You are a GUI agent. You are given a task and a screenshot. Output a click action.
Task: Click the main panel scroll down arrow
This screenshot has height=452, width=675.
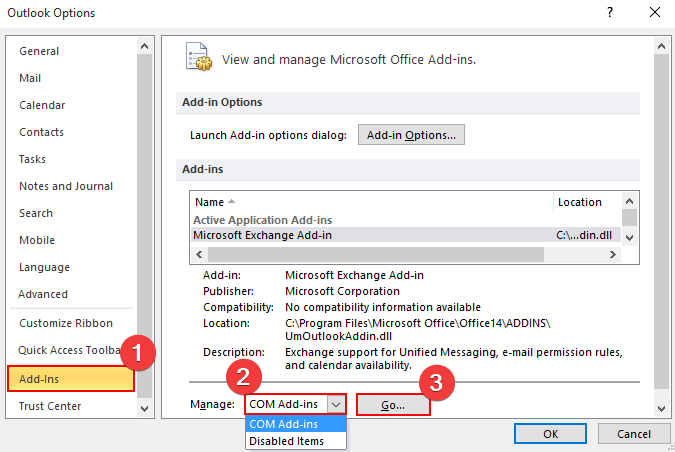(662, 409)
